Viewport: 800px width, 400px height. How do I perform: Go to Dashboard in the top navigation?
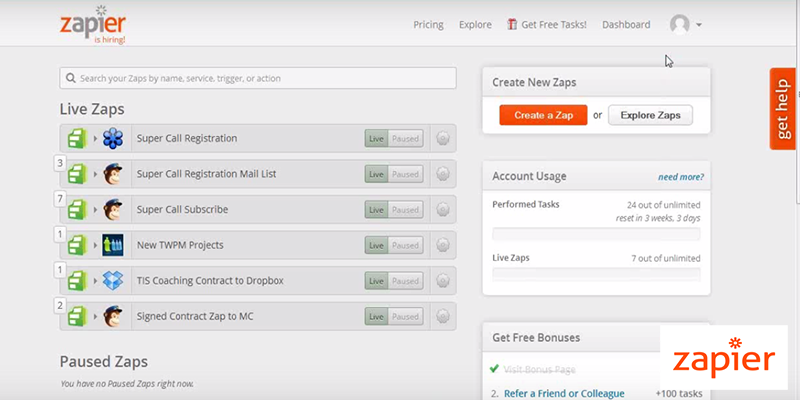tap(626, 25)
